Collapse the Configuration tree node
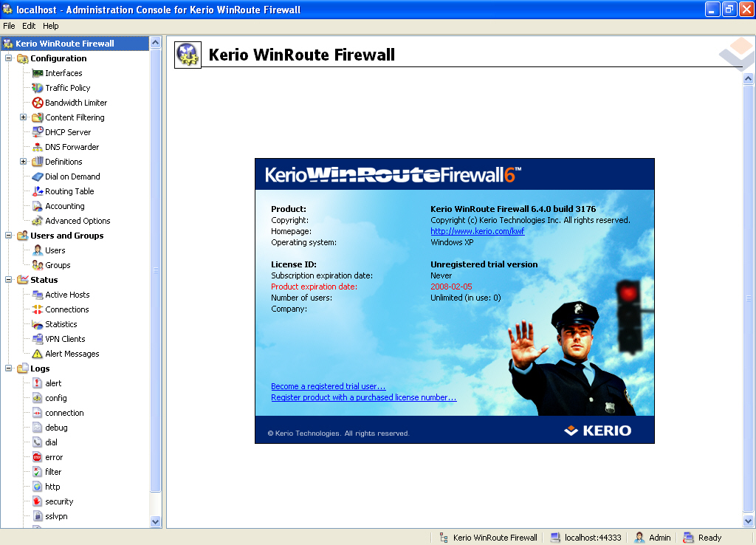The height and width of the screenshot is (545, 756). coord(8,58)
